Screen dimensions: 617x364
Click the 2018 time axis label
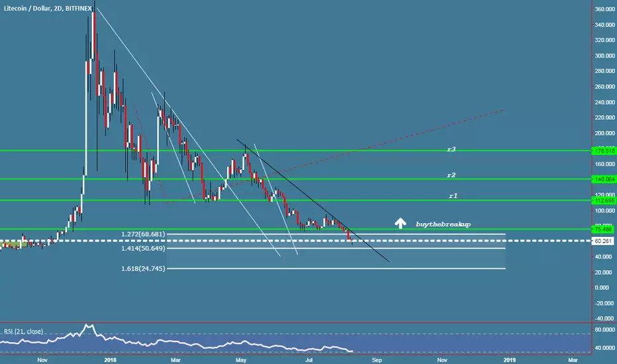[111, 359]
